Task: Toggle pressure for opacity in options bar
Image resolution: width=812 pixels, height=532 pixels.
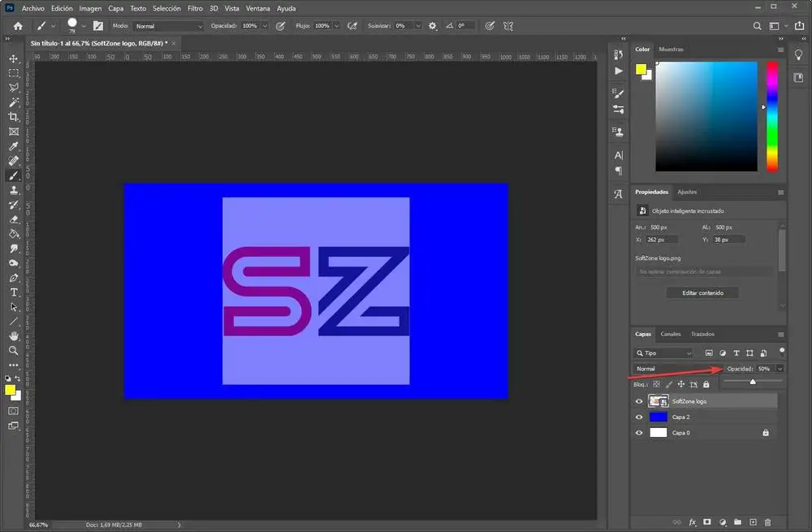Action: [x=280, y=26]
